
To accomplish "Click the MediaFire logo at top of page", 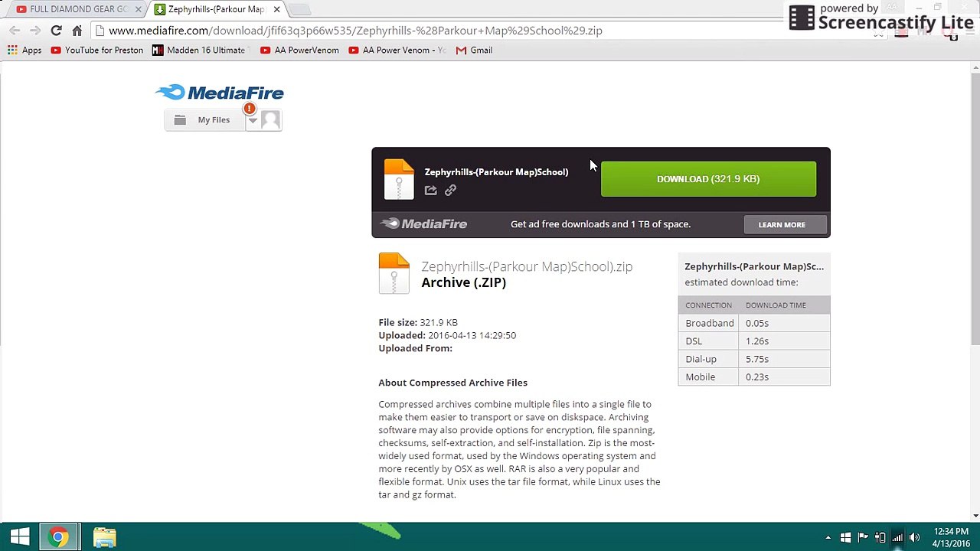I will (220, 93).
